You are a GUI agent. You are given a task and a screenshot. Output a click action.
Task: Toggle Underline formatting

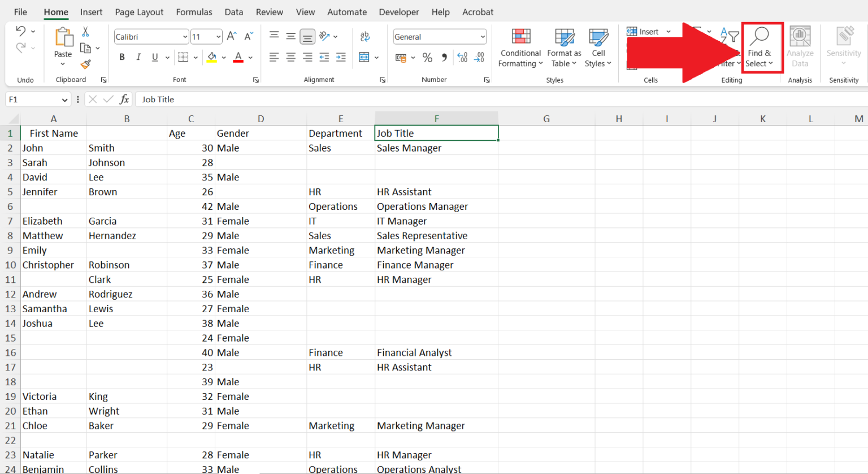coord(155,57)
